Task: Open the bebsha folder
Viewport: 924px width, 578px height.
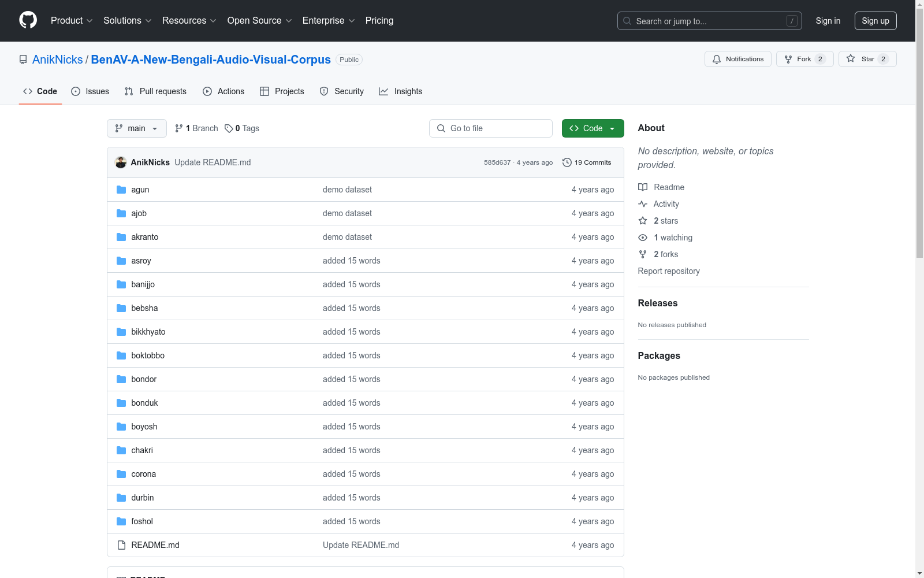Action: 144,308
